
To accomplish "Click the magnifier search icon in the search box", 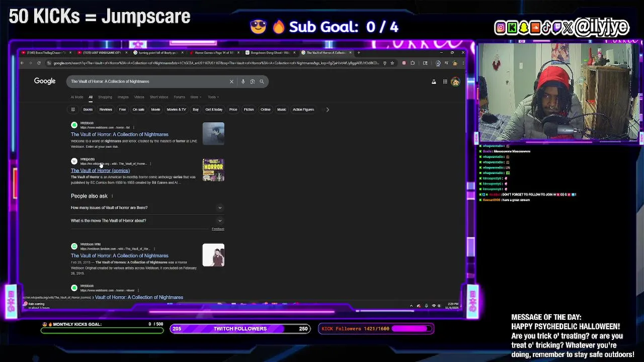I will click(x=262, y=81).
